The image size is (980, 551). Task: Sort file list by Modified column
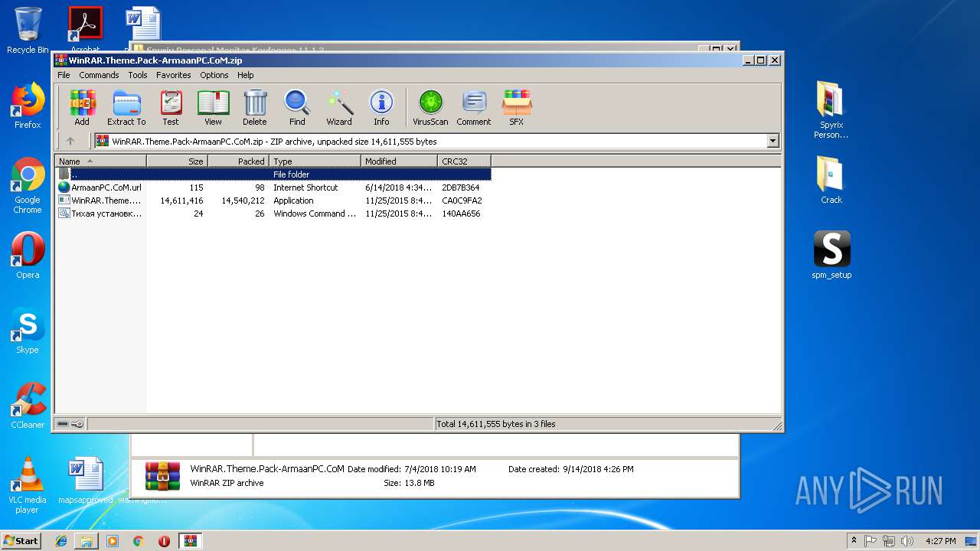[399, 161]
